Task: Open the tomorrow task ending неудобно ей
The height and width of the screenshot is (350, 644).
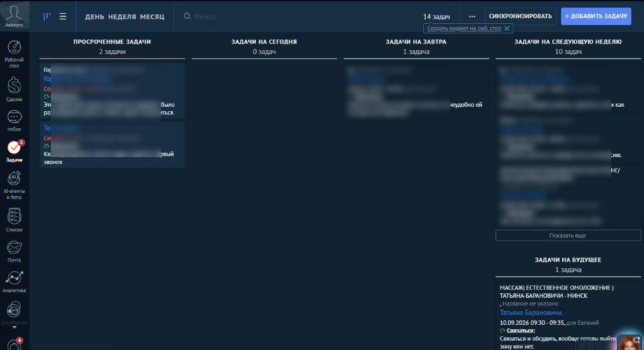Action: click(416, 90)
